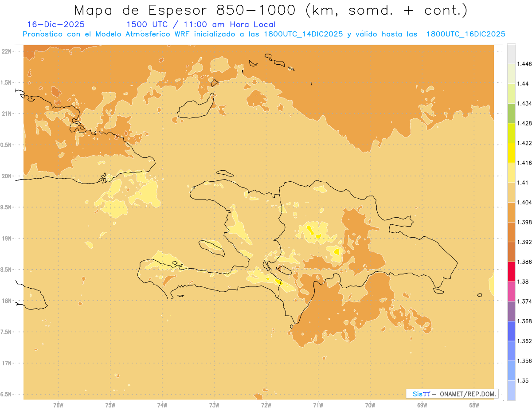
Task: Click the legend value "1.35"
Action: [524, 380]
